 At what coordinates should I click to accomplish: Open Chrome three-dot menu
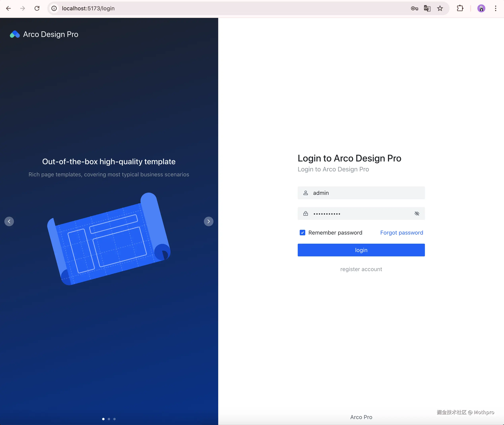496,8
